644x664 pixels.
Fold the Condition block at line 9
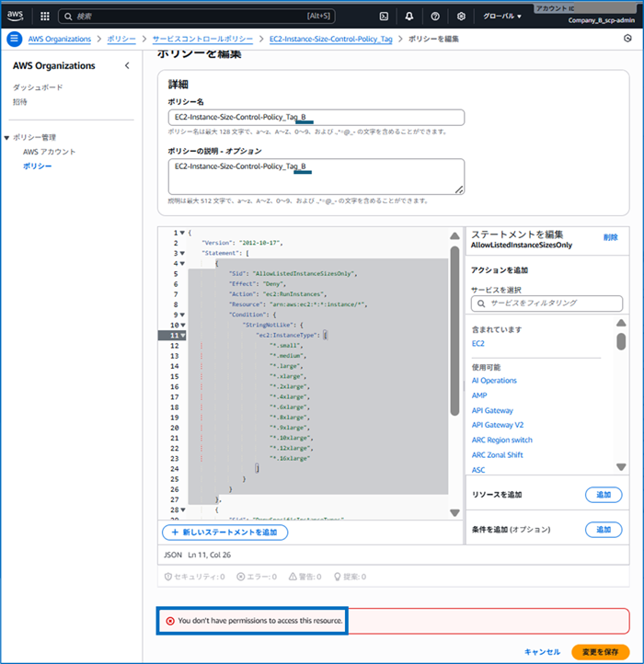tap(182, 315)
